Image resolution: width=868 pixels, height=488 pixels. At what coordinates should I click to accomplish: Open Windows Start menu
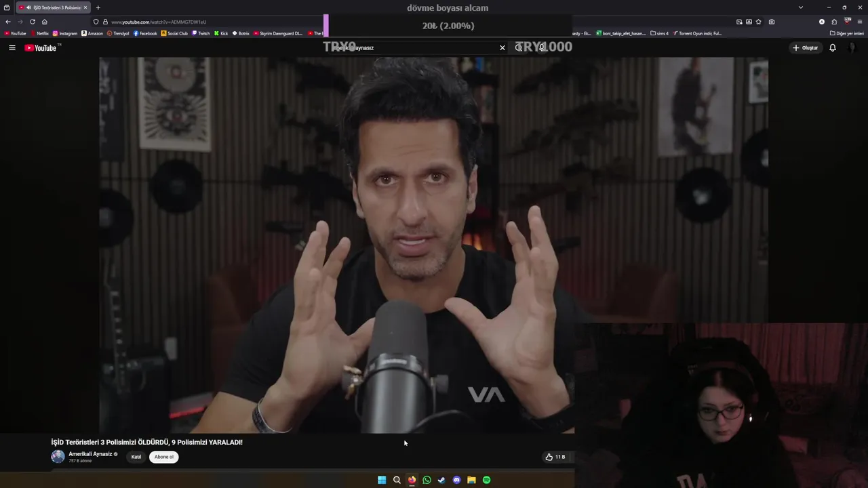tap(382, 480)
